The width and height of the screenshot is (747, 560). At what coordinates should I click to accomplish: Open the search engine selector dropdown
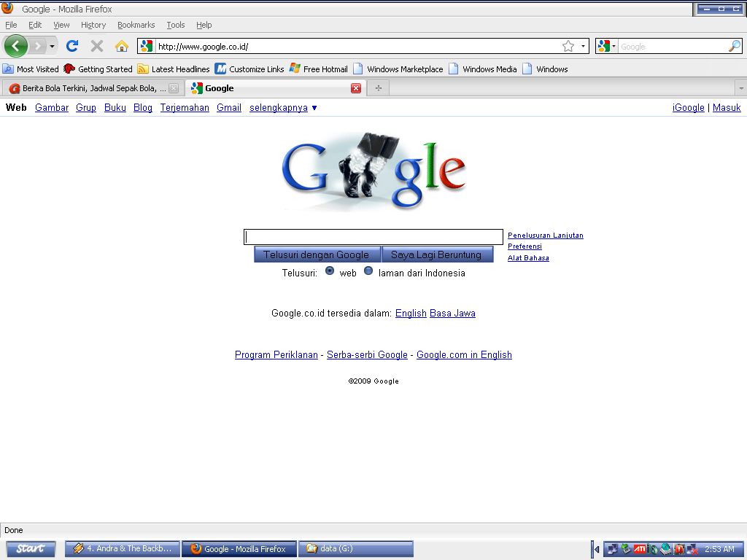pos(606,46)
